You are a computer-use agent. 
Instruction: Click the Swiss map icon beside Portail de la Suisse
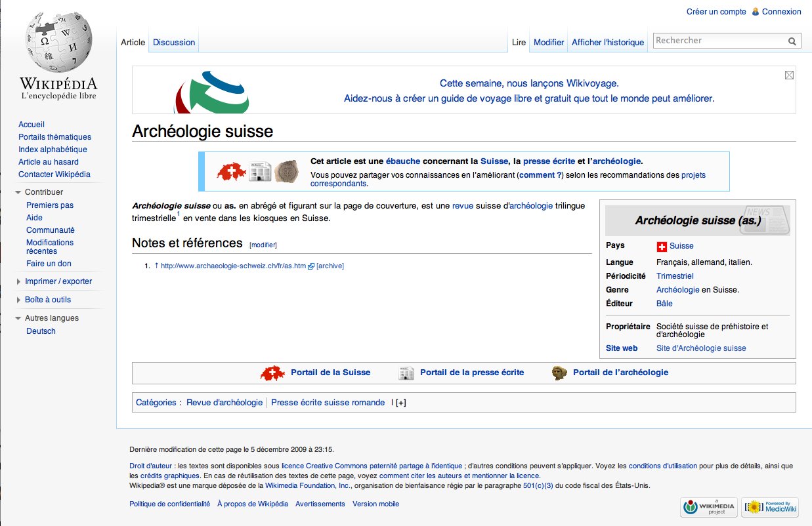click(x=272, y=373)
